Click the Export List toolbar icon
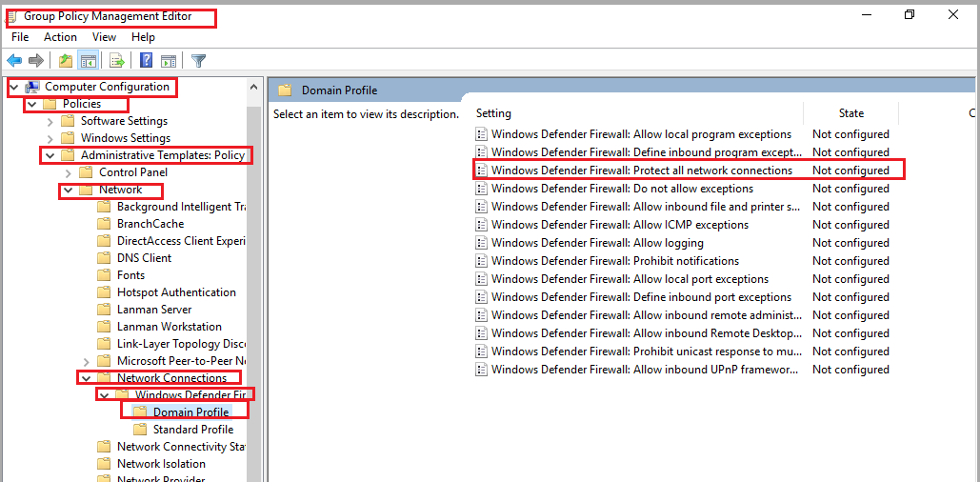The width and height of the screenshot is (980, 482). pos(117,61)
